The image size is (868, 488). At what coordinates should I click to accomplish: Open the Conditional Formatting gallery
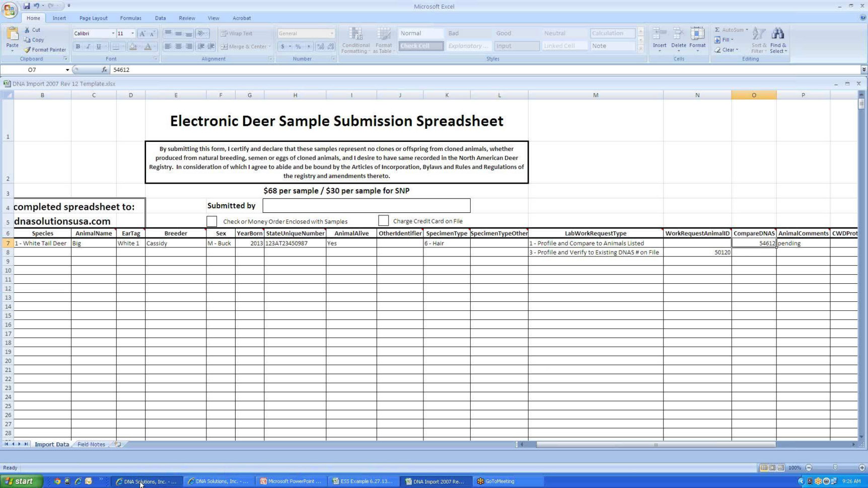tap(356, 39)
